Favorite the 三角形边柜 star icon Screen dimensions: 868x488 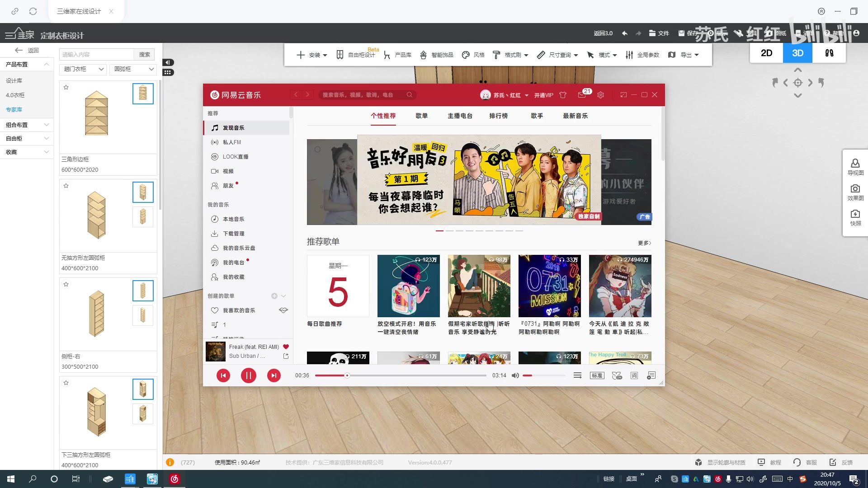point(66,87)
